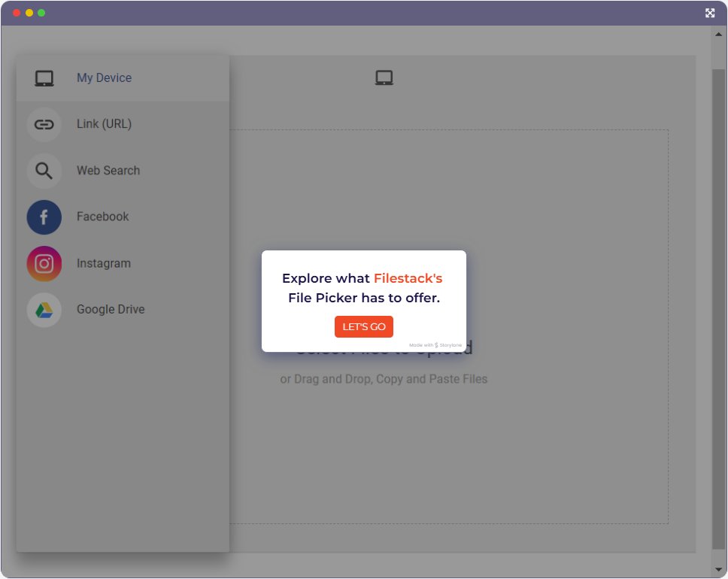Click the Link (URL) chain icon

44,124
